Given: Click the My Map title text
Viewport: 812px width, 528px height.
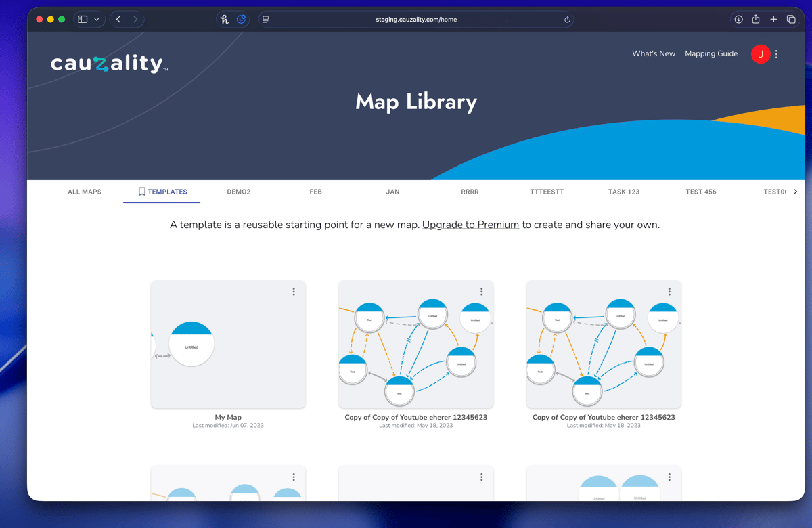Looking at the screenshot, I should pos(228,417).
